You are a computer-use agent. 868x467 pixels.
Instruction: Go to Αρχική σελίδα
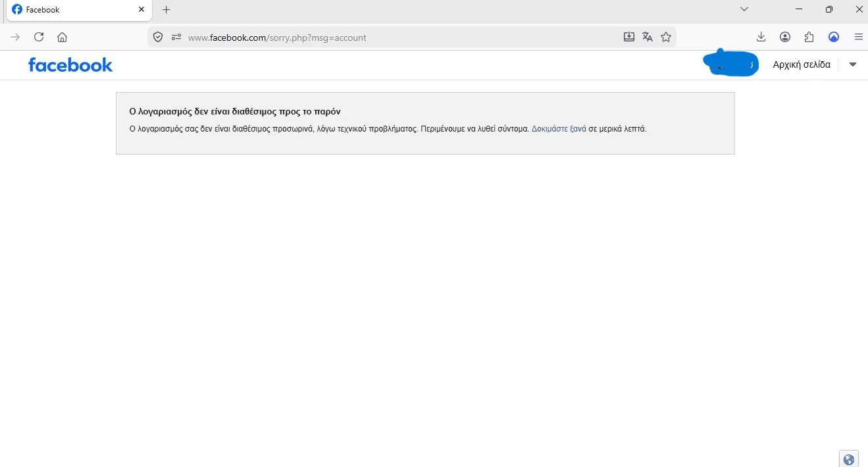point(802,64)
